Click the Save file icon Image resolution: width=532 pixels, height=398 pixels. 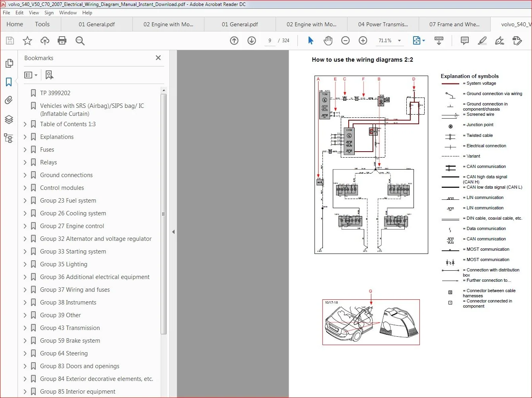(10, 41)
